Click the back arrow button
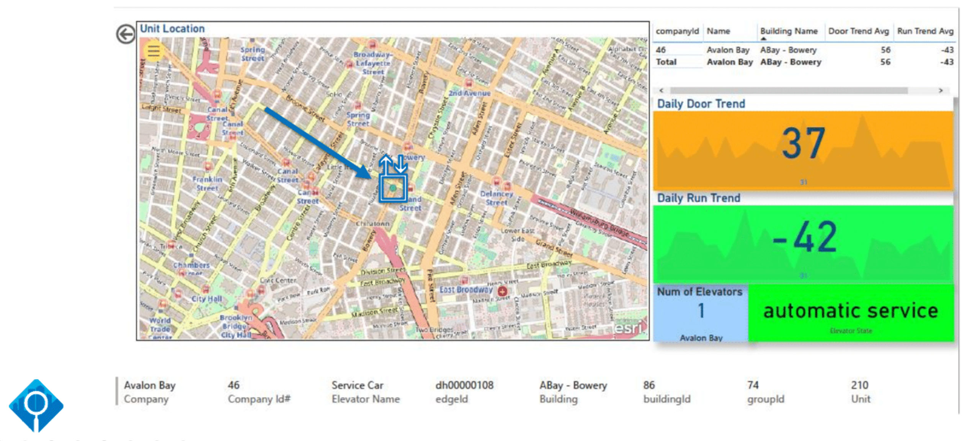This screenshot has width=980, height=441. [x=126, y=34]
